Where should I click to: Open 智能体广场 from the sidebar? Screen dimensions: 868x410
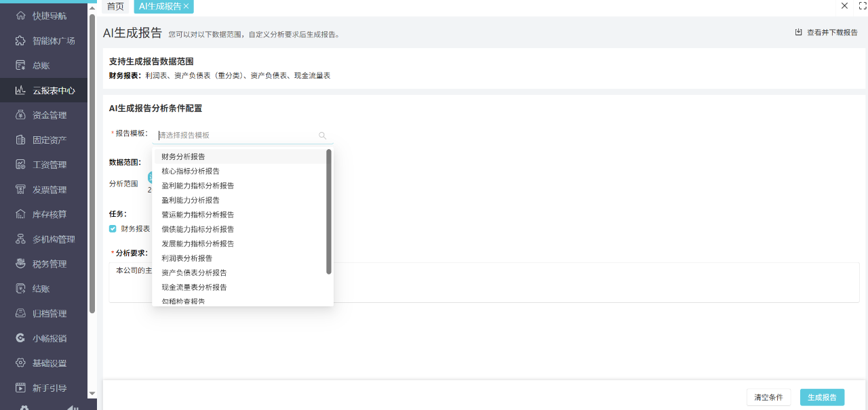coord(44,40)
